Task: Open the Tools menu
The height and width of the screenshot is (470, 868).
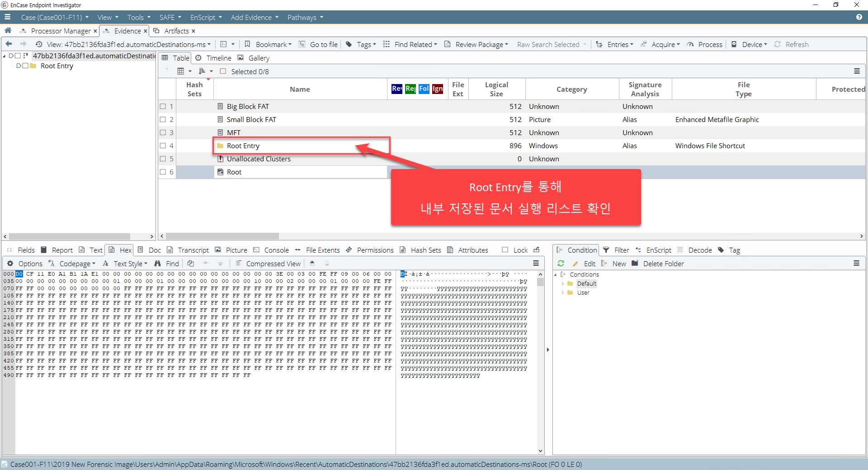Action: point(139,17)
